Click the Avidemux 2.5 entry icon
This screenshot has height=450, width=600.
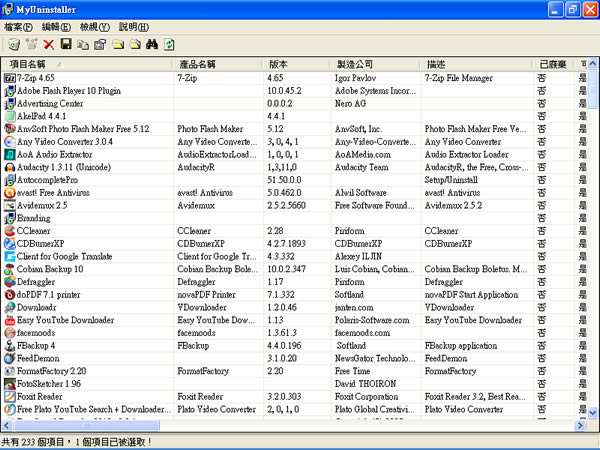(x=10, y=205)
